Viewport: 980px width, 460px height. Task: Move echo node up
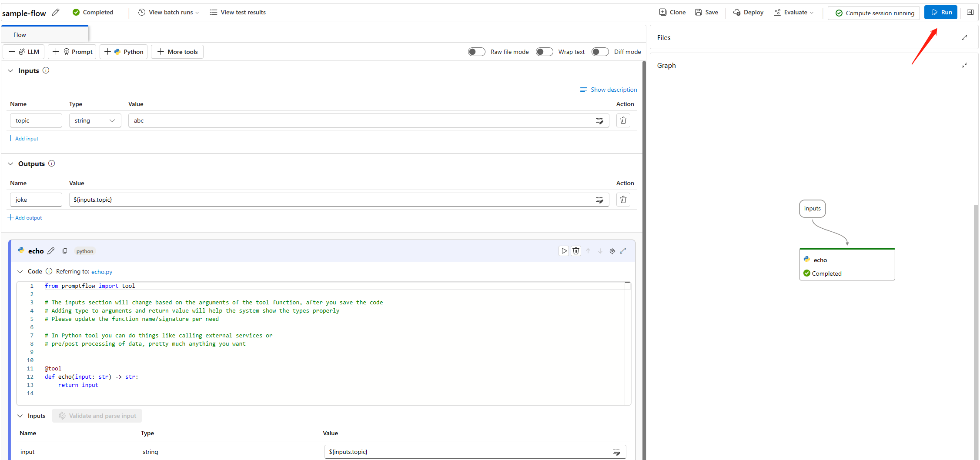click(588, 251)
